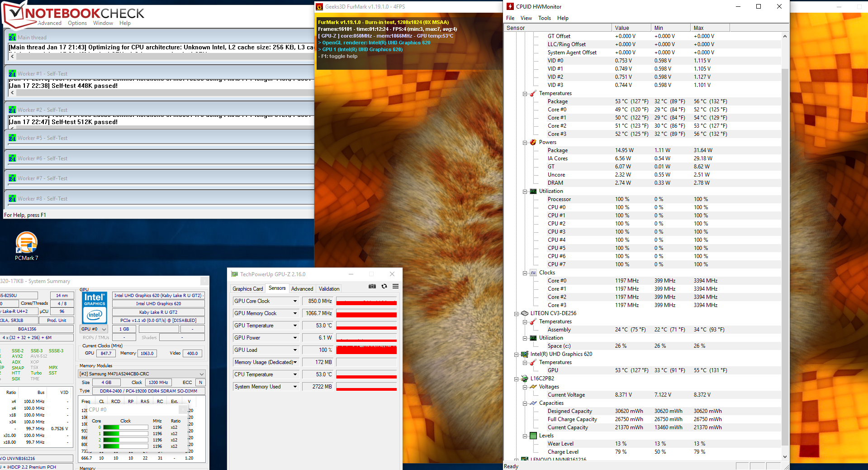
Task: Collapse the Intel(R) UHD Graphics 620 node
Action: [x=517, y=355]
